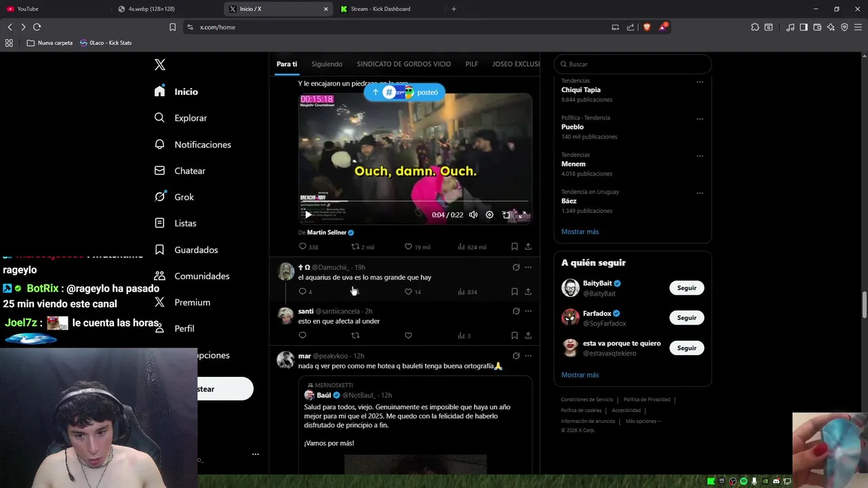Screen dimensions: 868x488
Task: Enter picture-in-picture for the video
Action: (x=506, y=215)
